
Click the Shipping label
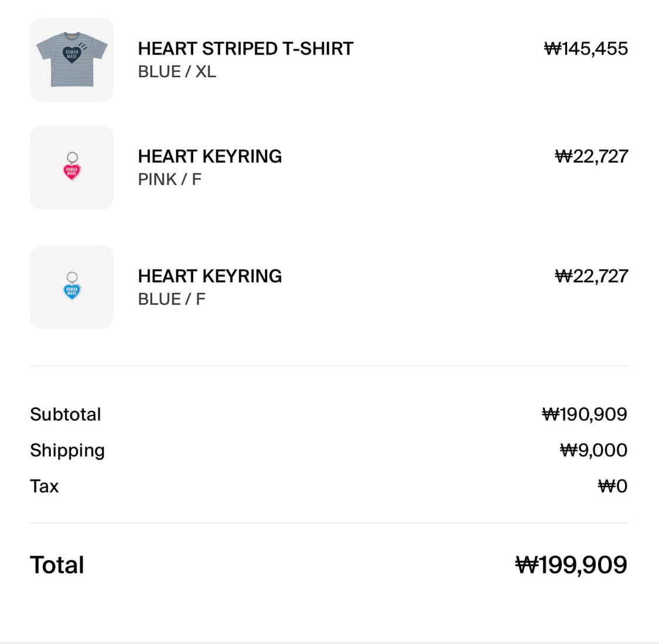(x=67, y=450)
